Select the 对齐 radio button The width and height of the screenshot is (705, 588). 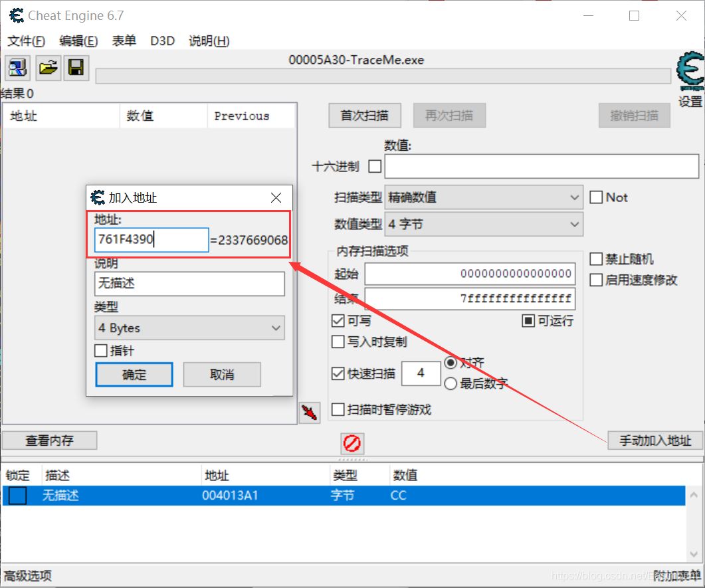[451, 363]
